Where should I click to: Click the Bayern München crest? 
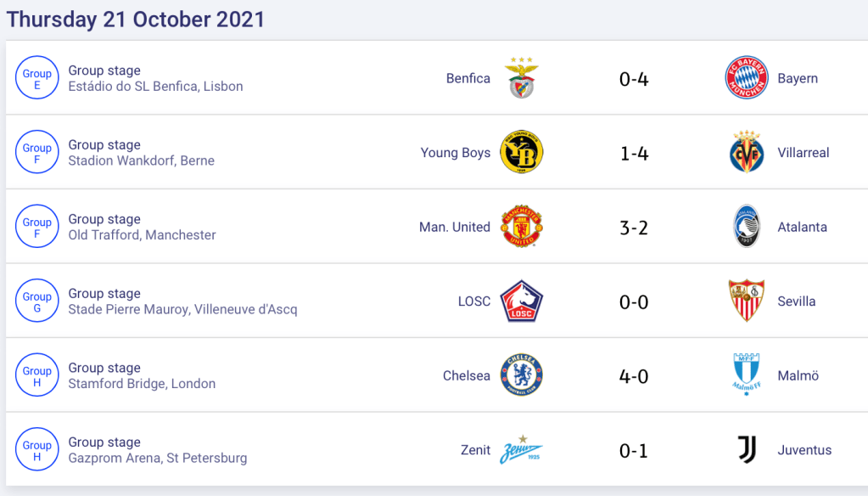[x=747, y=78]
